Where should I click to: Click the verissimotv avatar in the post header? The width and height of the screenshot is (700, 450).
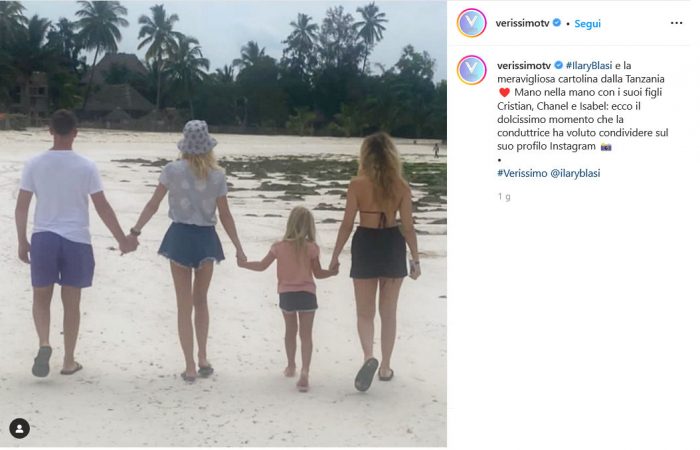tap(471, 22)
